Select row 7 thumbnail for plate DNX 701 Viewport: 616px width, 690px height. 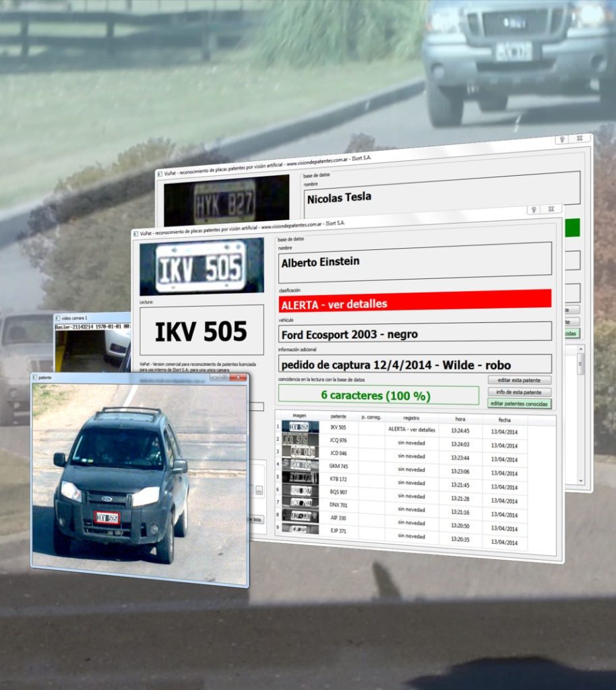click(300, 503)
